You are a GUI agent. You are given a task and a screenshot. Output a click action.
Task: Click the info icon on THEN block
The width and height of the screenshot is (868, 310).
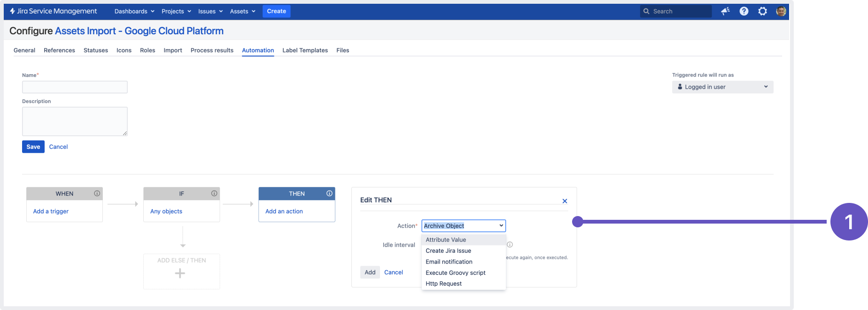pyautogui.click(x=329, y=194)
